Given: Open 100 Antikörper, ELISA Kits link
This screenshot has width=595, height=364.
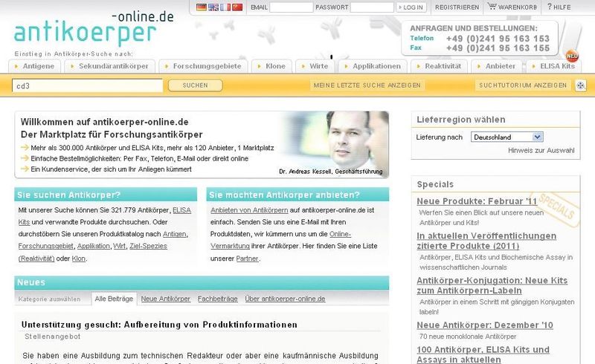Looking at the screenshot, I should pos(483,354).
